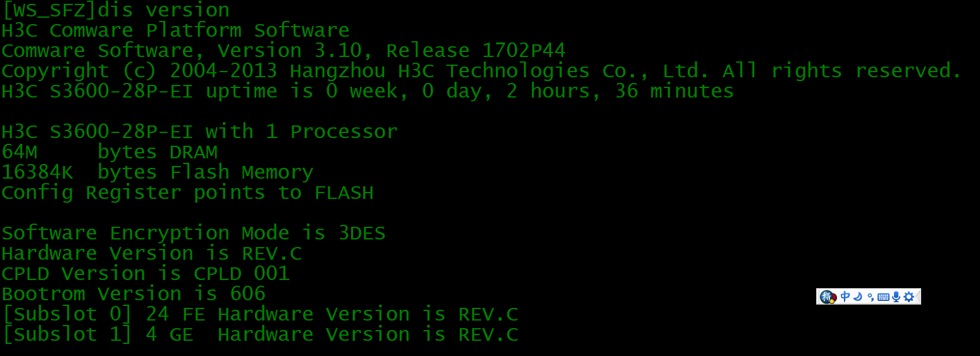Start voice input with microphone icon
The width and height of the screenshot is (980, 356).
[896, 296]
